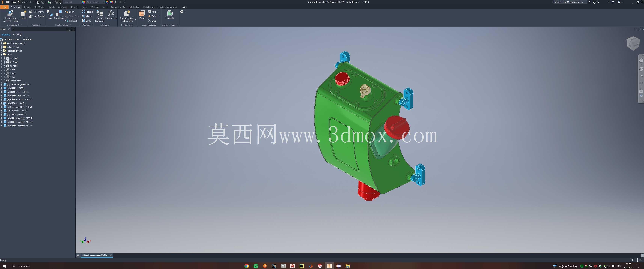The height and width of the screenshot is (269, 644).
Task: Open the View ribbon tab
Action: pyautogui.click(x=105, y=7)
